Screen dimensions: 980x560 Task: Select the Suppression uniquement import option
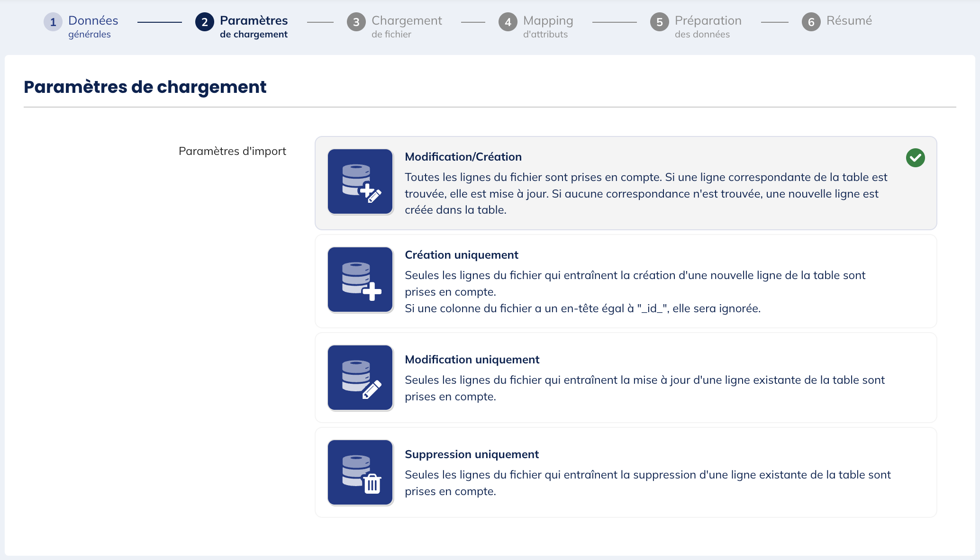626,472
